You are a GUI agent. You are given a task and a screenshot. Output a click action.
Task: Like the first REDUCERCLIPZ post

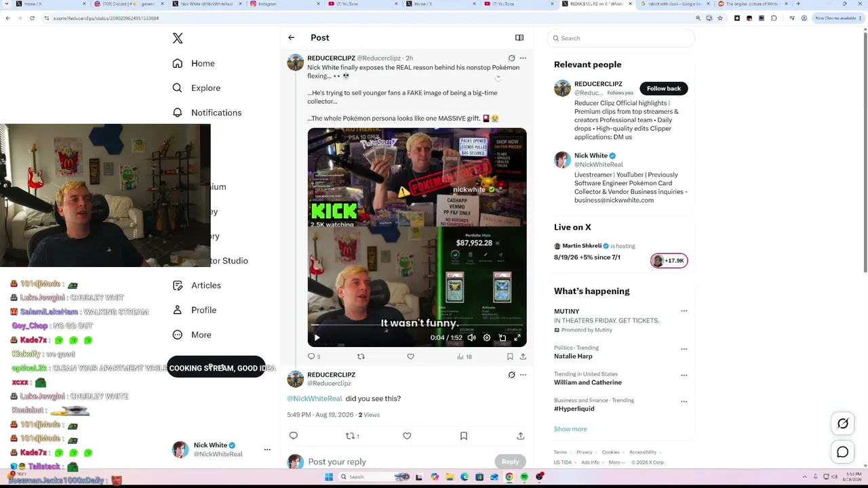coord(410,357)
